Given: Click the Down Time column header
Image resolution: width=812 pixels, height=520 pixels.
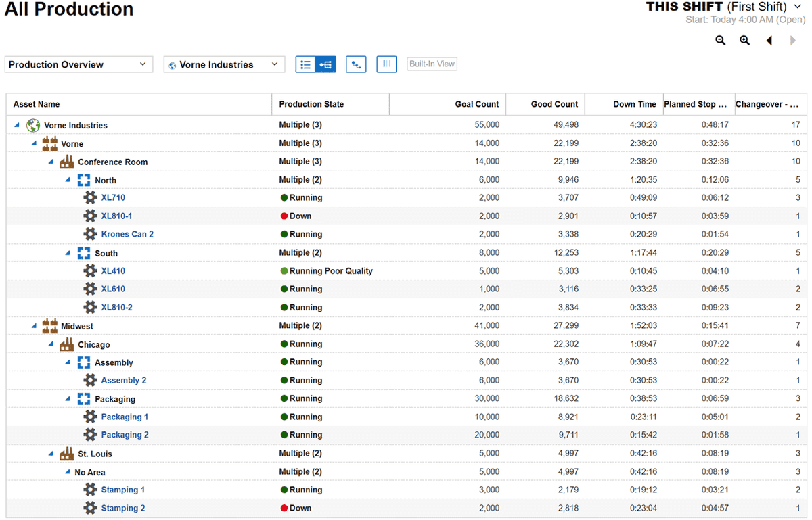Looking at the screenshot, I should [x=634, y=104].
